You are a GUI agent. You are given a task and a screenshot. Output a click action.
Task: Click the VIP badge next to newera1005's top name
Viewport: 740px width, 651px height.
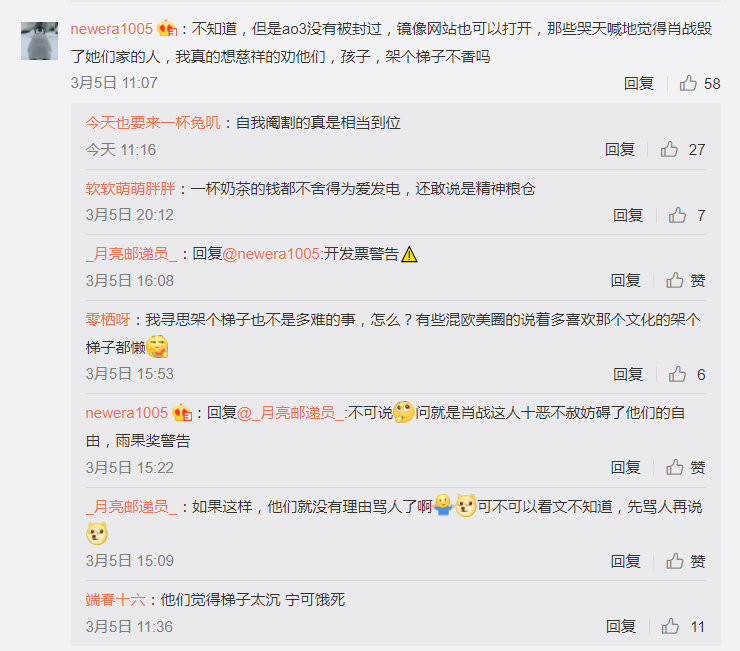point(167,29)
